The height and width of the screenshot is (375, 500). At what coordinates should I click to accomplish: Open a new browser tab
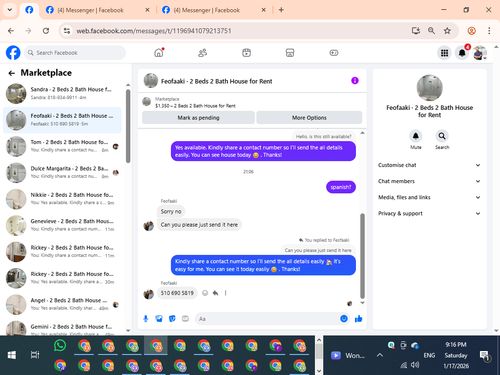(281, 10)
